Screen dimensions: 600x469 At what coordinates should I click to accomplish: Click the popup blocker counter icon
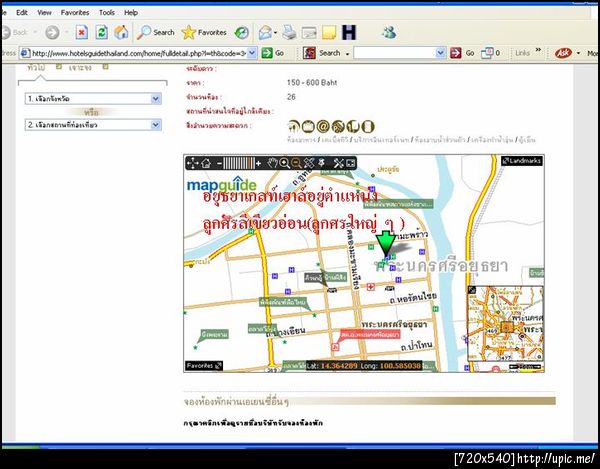pos(491,53)
